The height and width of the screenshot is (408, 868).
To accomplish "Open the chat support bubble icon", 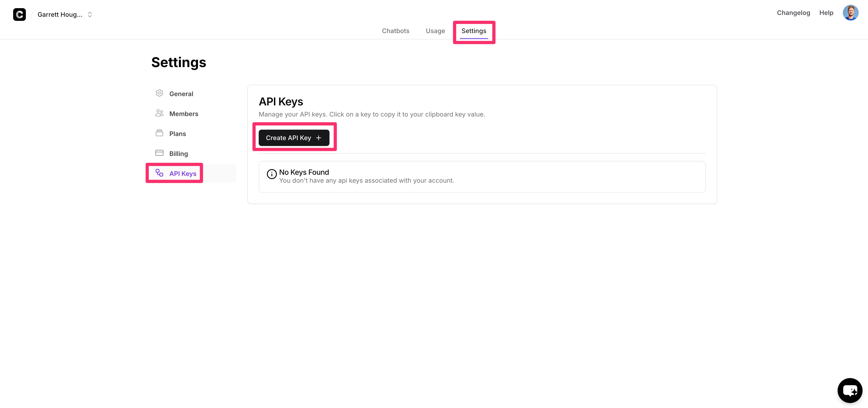I will tap(850, 390).
